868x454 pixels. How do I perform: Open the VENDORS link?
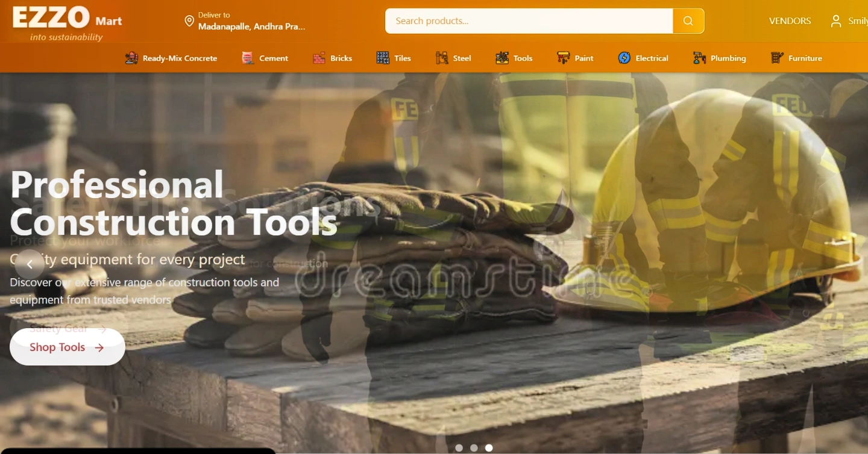[790, 21]
